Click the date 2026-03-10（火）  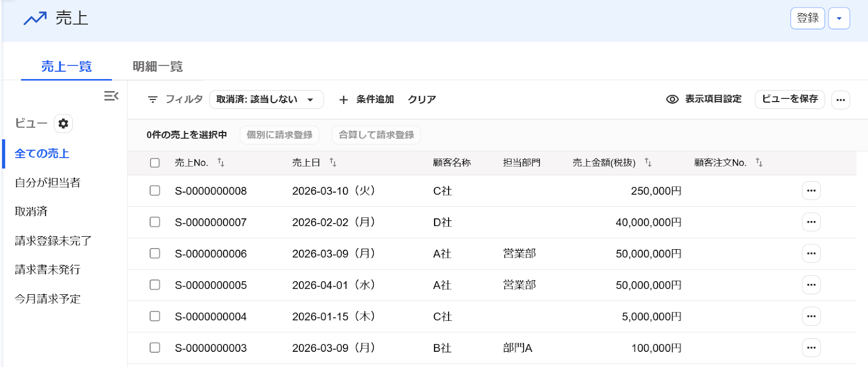point(334,191)
